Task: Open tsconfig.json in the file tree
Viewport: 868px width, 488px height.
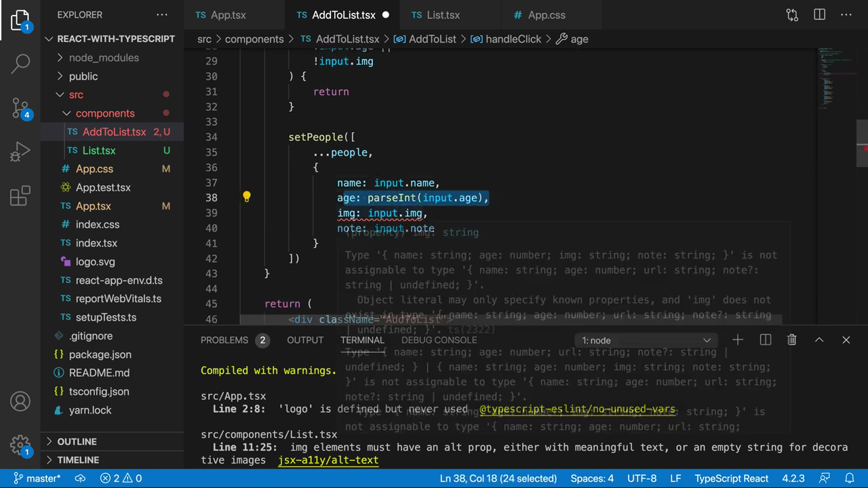Action: (x=112, y=391)
